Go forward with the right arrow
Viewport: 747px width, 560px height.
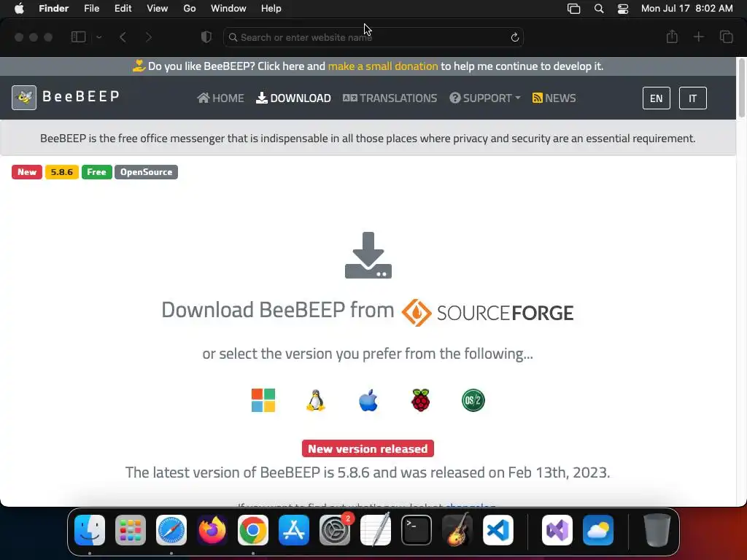pyautogui.click(x=149, y=37)
